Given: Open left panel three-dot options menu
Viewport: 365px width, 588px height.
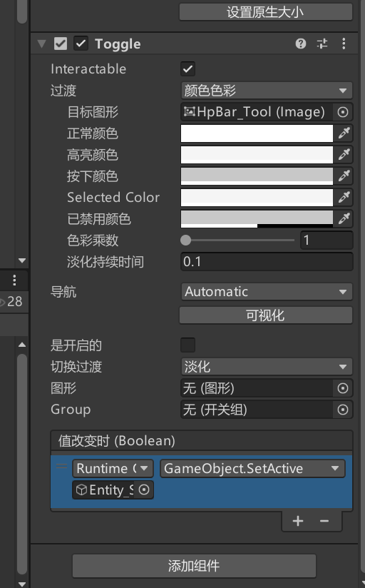Looking at the screenshot, I should [14, 280].
